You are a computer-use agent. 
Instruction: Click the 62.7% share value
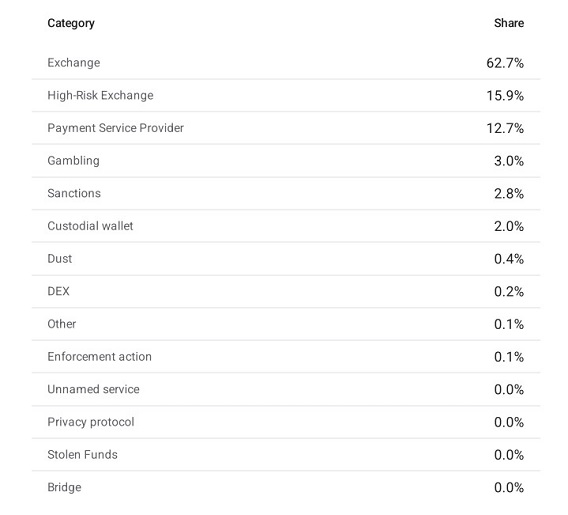tap(505, 63)
